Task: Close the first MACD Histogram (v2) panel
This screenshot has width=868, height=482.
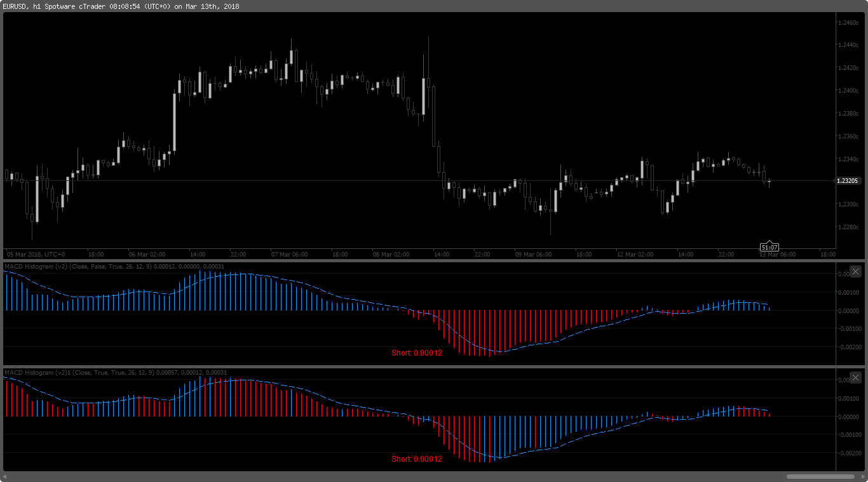Action: coord(856,271)
